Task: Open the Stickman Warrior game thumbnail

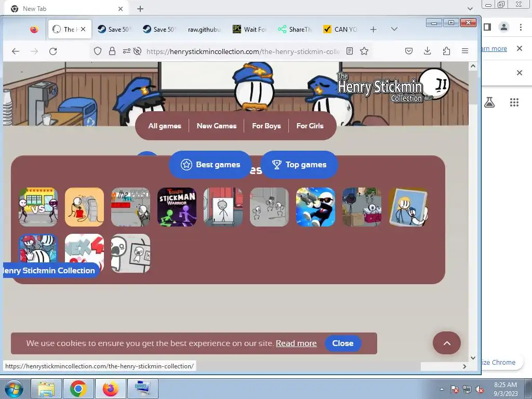Action: click(177, 207)
